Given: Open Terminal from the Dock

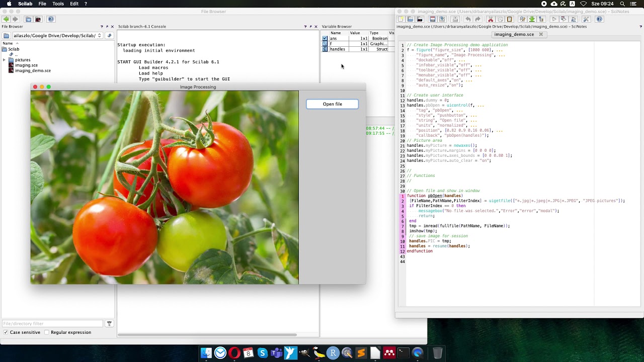Looking at the screenshot, I should click(x=404, y=353).
